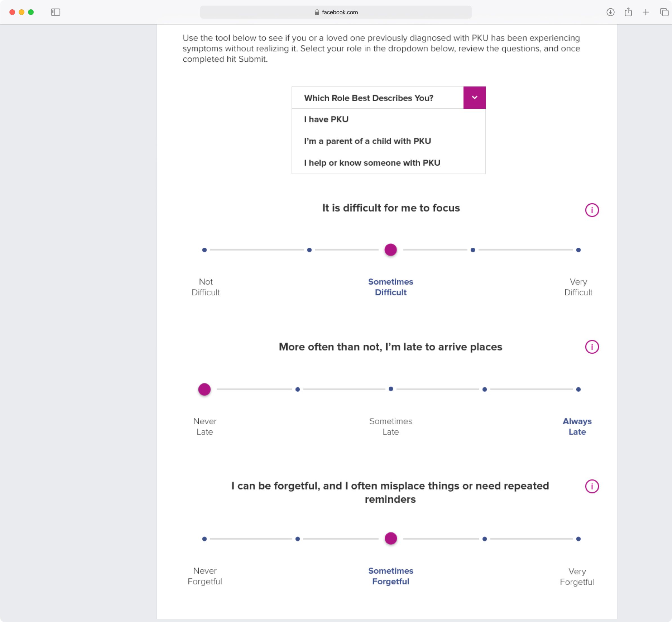The height and width of the screenshot is (622, 672).
Task: Collapse role dropdown with magenta chevron
Action: point(474,98)
